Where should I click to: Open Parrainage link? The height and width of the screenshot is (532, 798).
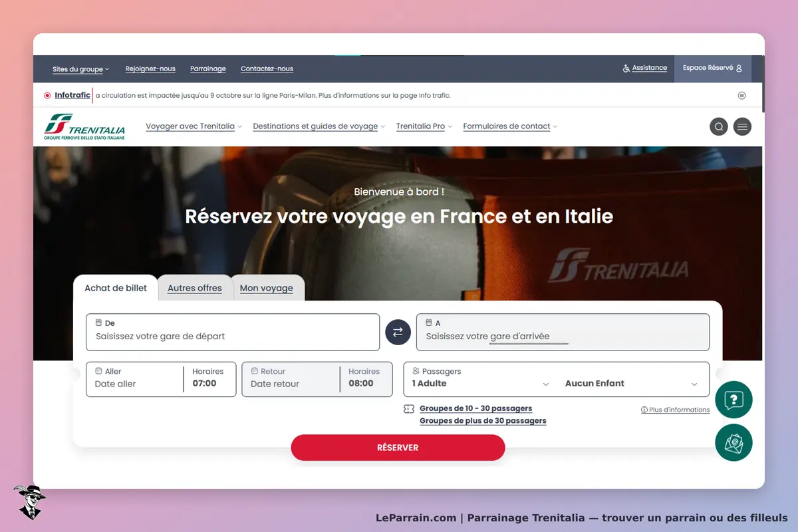coord(208,69)
